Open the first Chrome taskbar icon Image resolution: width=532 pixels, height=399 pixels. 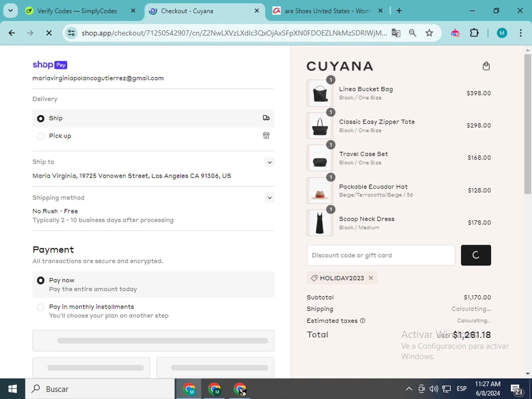click(x=189, y=389)
